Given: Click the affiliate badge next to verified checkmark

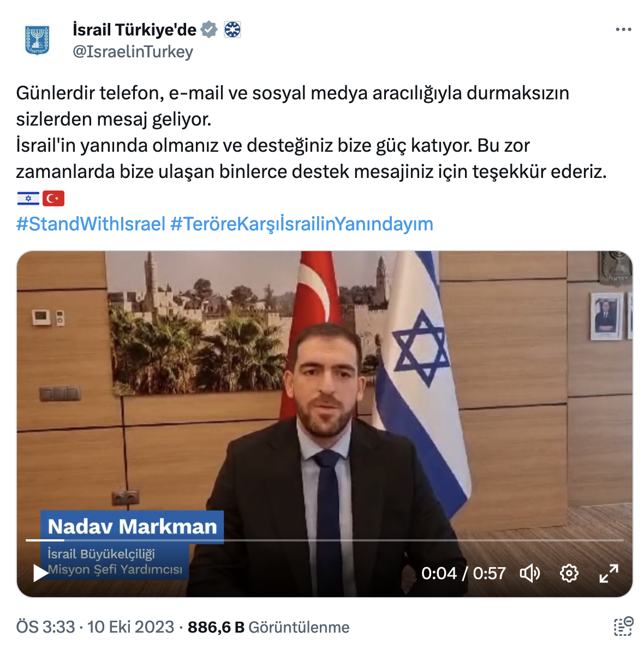Looking at the screenshot, I should pos(232,29).
